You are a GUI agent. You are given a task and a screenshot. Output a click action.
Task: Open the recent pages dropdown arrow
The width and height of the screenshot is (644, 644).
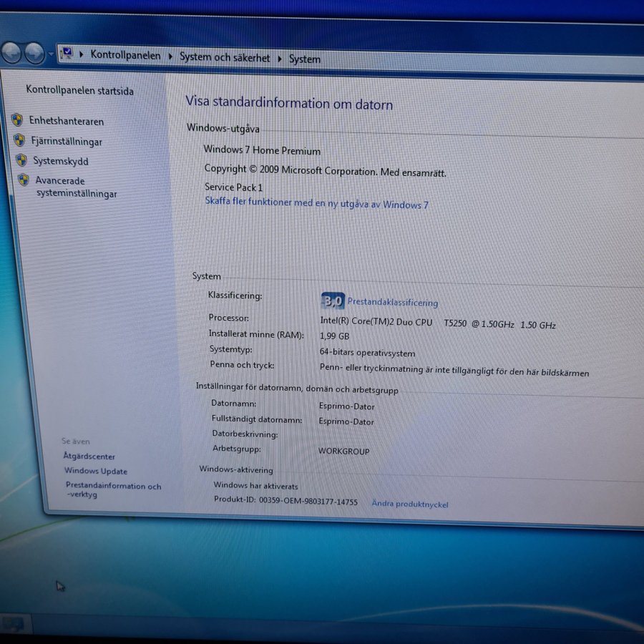pyautogui.click(x=50, y=54)
